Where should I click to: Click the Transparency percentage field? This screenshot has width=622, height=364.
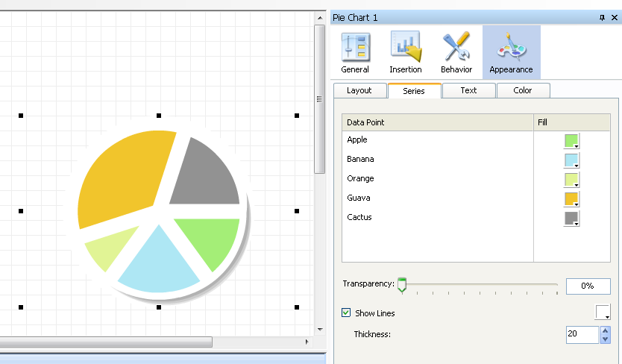point(588,286)
